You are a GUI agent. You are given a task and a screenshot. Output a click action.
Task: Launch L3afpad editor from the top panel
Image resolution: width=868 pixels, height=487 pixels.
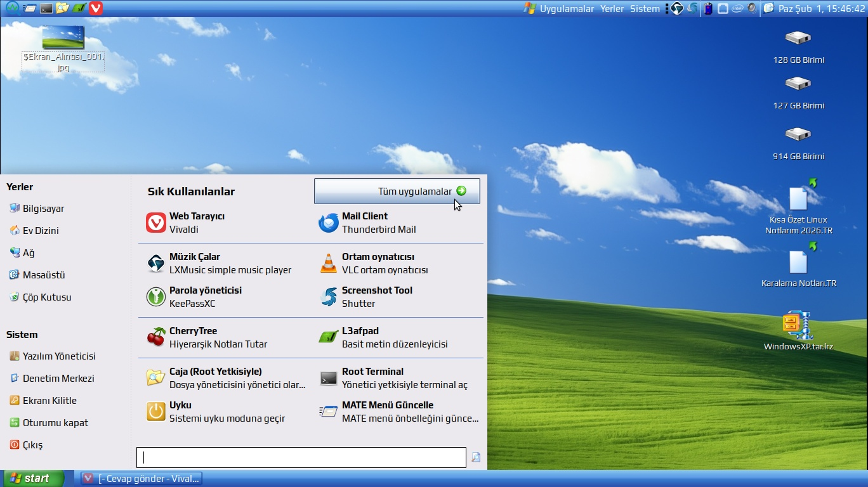pyautogui.click(x=79, y=8)
